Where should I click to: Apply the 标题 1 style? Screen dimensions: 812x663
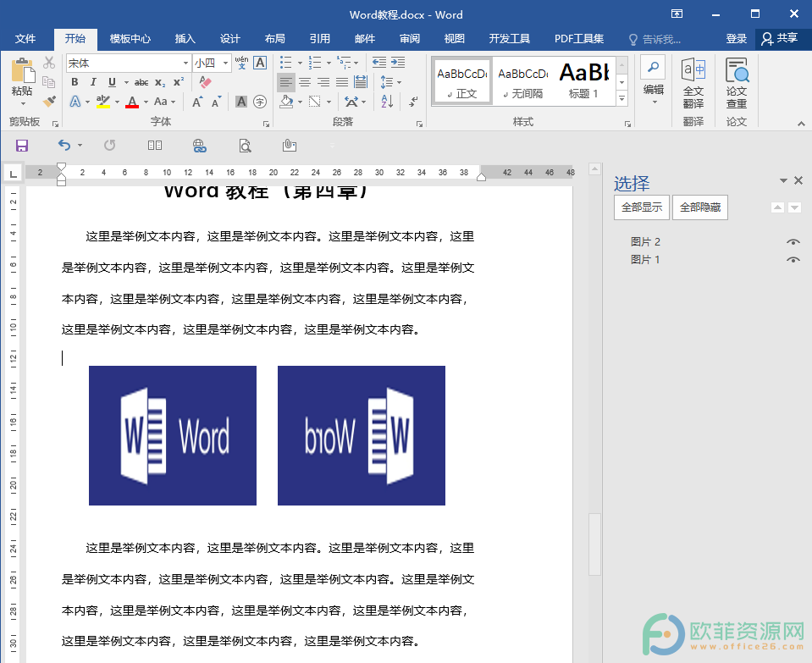(583, 82)
